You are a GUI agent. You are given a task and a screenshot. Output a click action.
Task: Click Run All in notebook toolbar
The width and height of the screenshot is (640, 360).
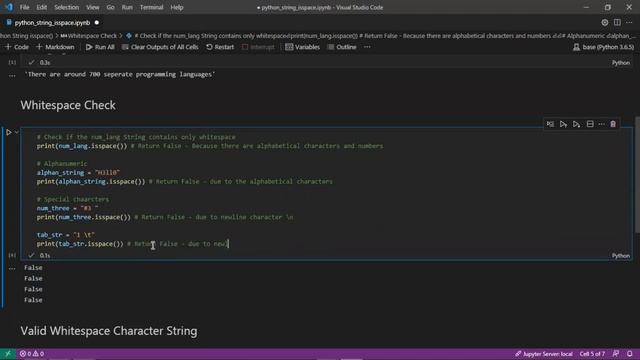click(100, 47)
